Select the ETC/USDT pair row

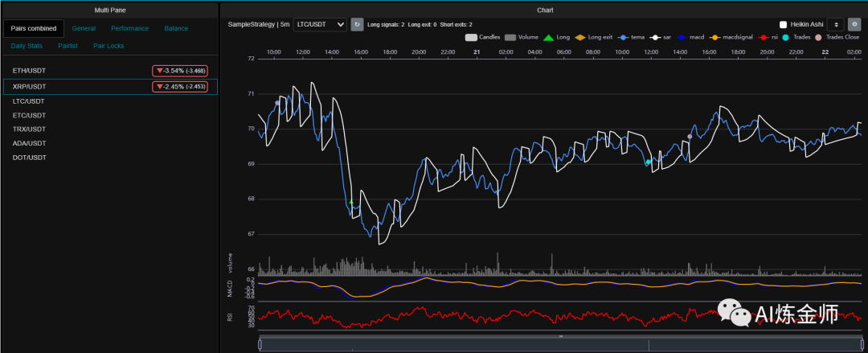[110, 115]
